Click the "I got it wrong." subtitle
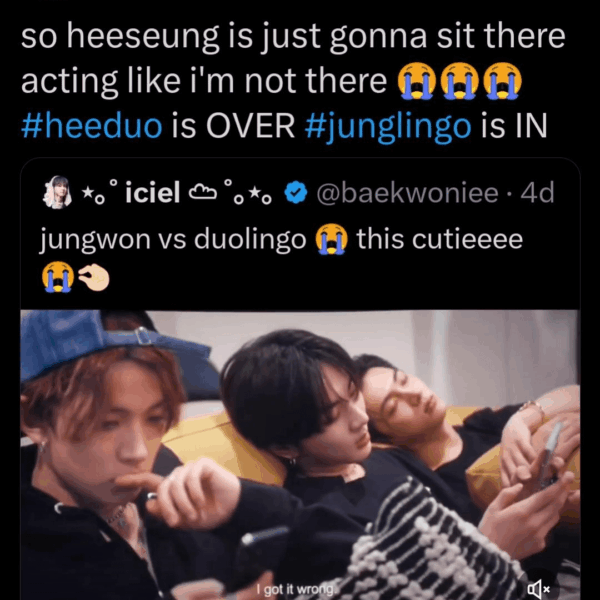This screenshot has height=600, width=600. point(297,589)
